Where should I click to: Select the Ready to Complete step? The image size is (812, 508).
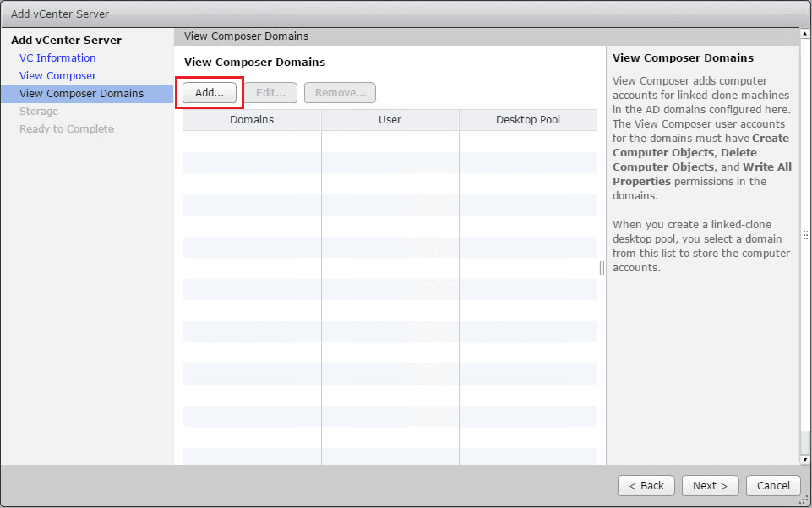click(x=67, y=129)
